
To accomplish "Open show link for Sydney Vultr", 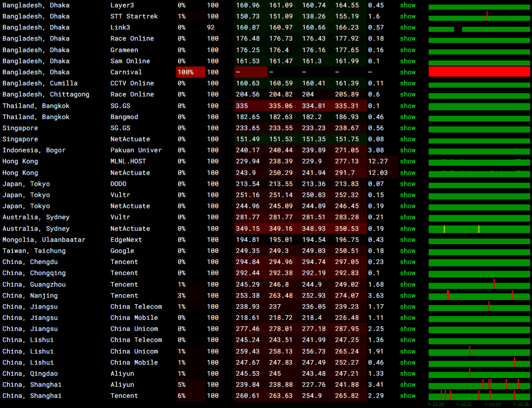I will (407, 217).
